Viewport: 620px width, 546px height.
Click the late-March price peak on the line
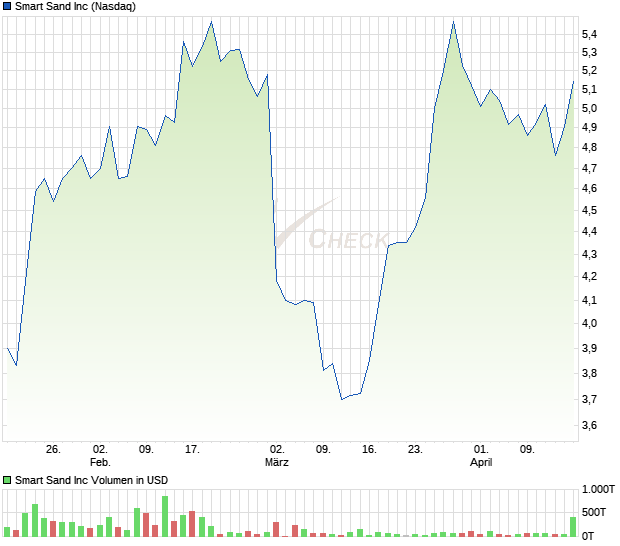[454, 22]
